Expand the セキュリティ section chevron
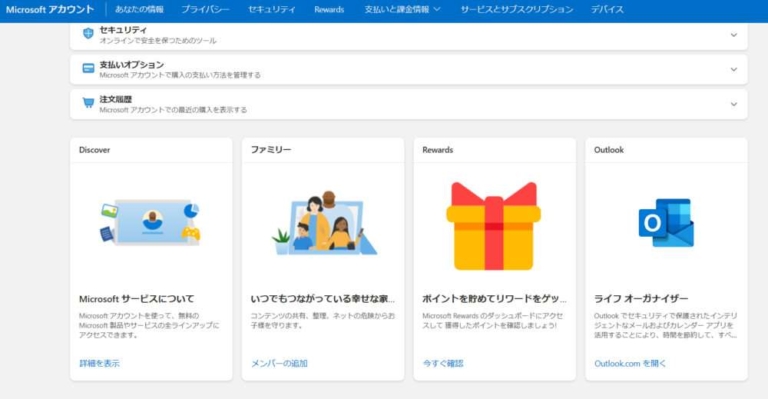The width and height of the screenshot is (768, 399). click(734, 35)
